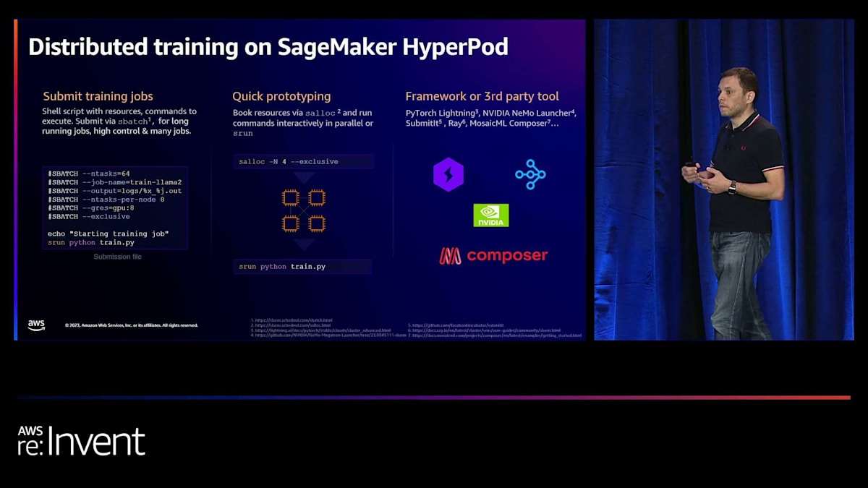Click the '#SBATCH --output=logs/%x_%j.out' line
This screenshot has height=488, width=868.
pyautogui.click(x=114, y=191)
